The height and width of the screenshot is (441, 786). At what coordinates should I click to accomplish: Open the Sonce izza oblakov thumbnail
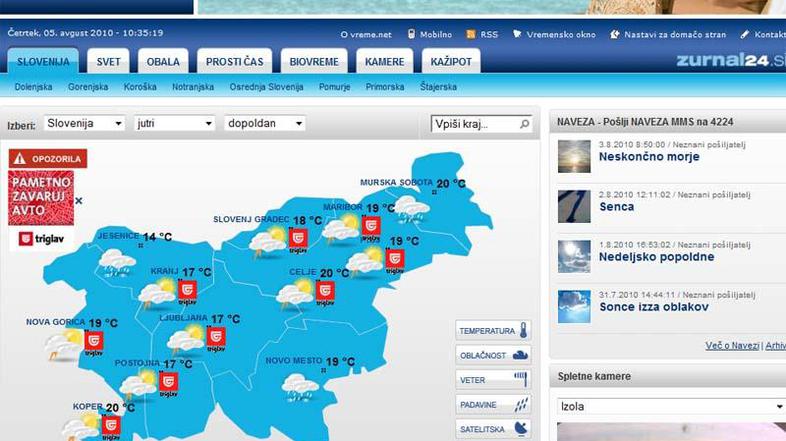click(574, 306)
